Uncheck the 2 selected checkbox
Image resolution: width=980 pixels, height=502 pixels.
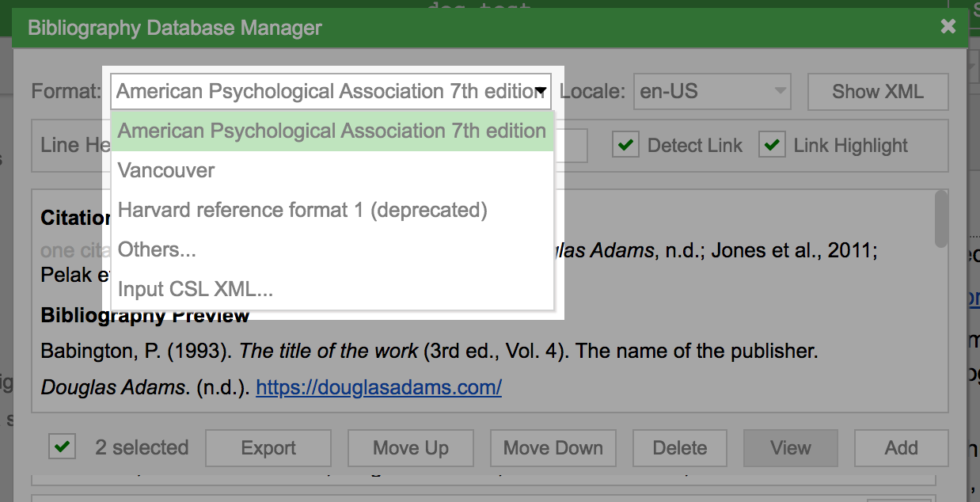click(x=61, y=447)
